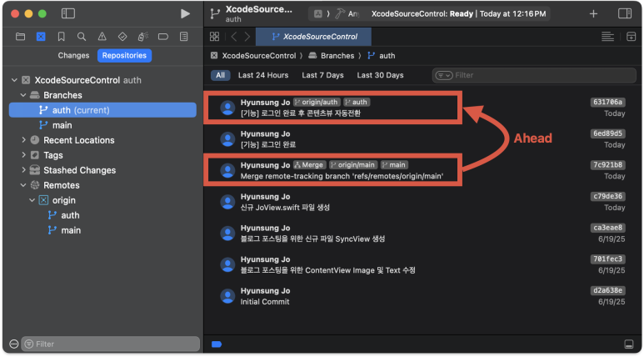This screenshot has width=644, height=357.
Task: Open the related items grid icon
Action: tap(214, 36)
